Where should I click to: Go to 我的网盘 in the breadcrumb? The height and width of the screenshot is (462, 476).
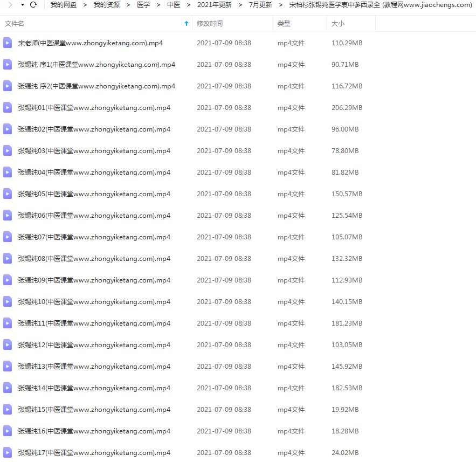(x=64, y=5)
